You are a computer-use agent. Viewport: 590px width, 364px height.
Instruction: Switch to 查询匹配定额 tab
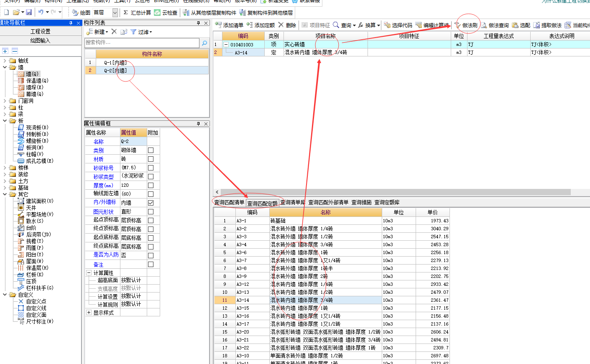(262, 203)
